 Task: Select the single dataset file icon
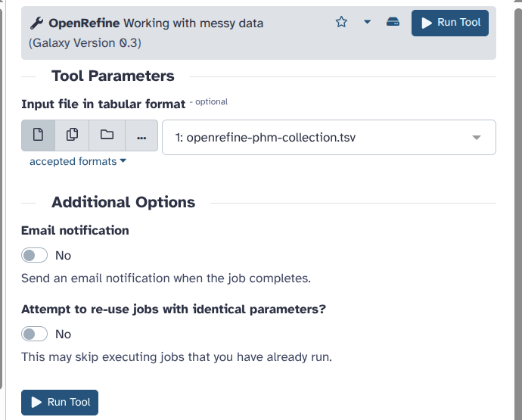[39, 135]
